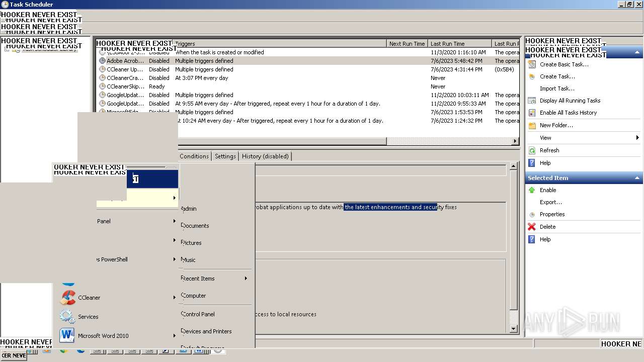Click the Create Task... label
The width and height of the screenshot is (644, 362).
tap(557, 76)
